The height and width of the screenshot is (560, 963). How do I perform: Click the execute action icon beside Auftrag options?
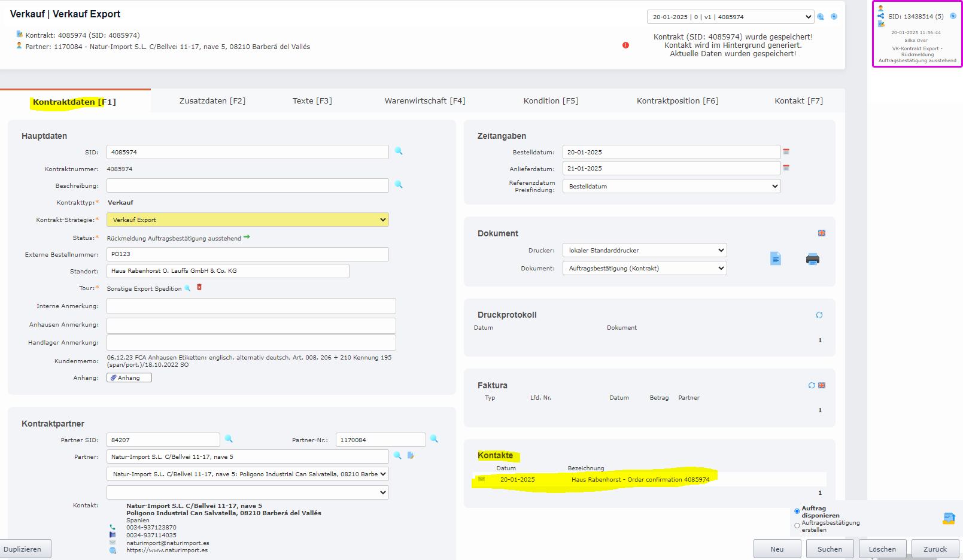pyautogui.click(x=949, y=518)
